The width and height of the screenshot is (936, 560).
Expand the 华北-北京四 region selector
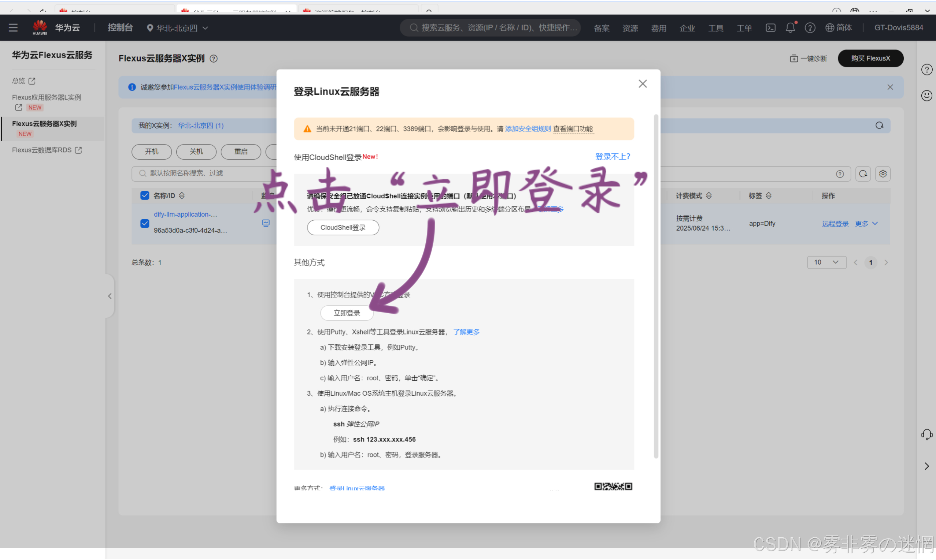pyautogui.click(x=177, y=28)
